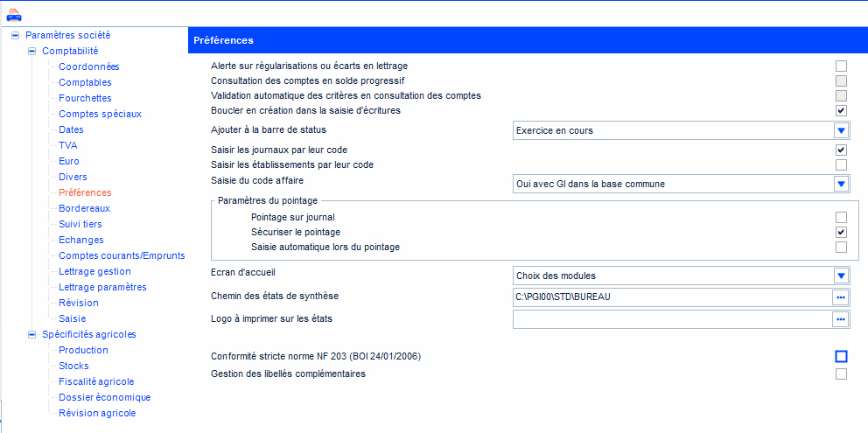Select Lettrage gestion in the tree
The height and width of the screenshot is (433, 868).
pyautogui.click(x=94, y=271)
